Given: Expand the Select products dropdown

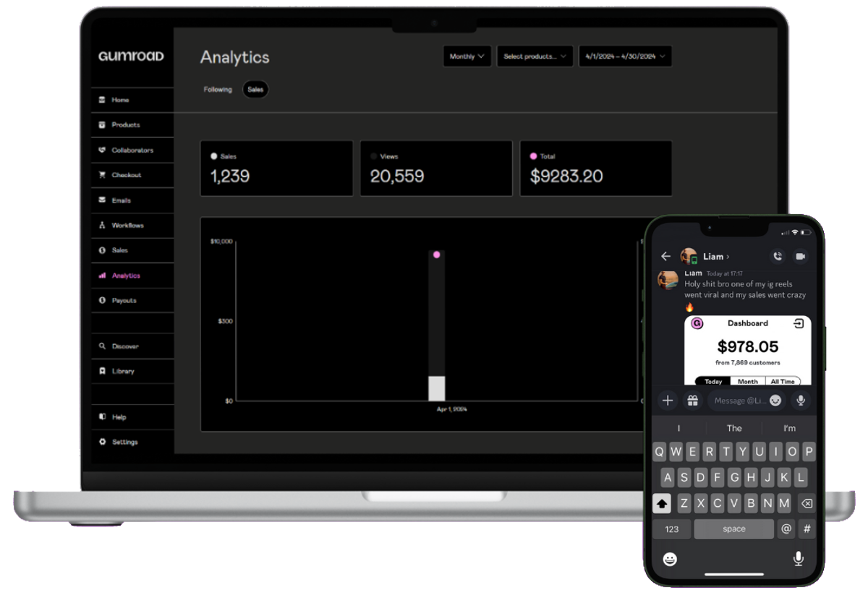Looking at the screenshot, I should (x=535, y=56).
